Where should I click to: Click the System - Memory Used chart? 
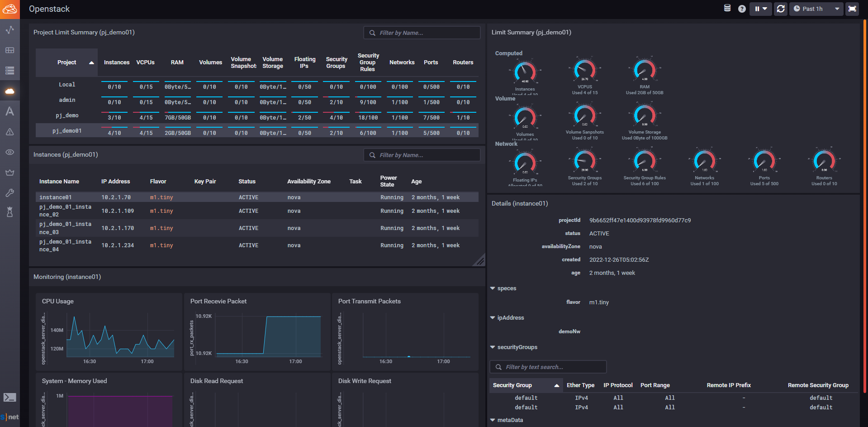(x=109, y=400)
